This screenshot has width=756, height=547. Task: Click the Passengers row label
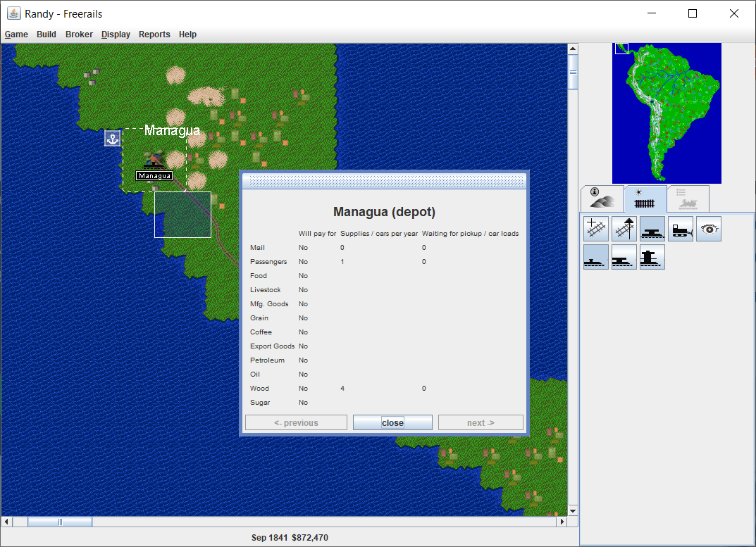[268, 262]
